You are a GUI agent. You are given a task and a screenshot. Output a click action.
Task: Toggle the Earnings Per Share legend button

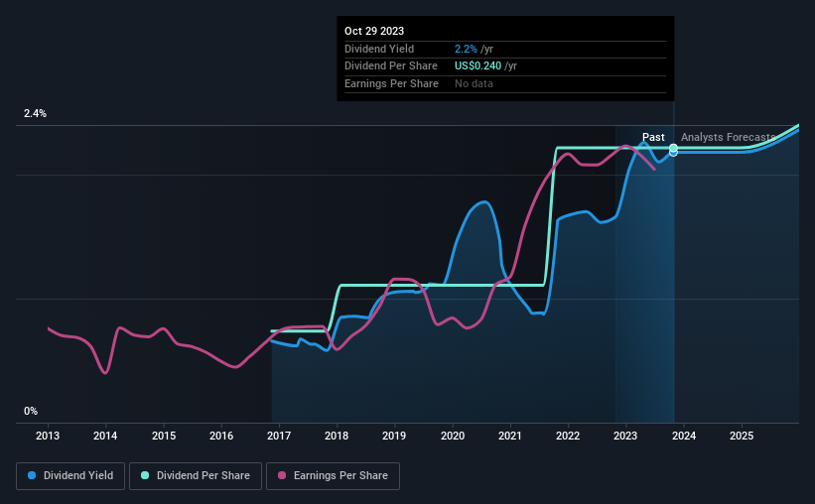(333, 476)
